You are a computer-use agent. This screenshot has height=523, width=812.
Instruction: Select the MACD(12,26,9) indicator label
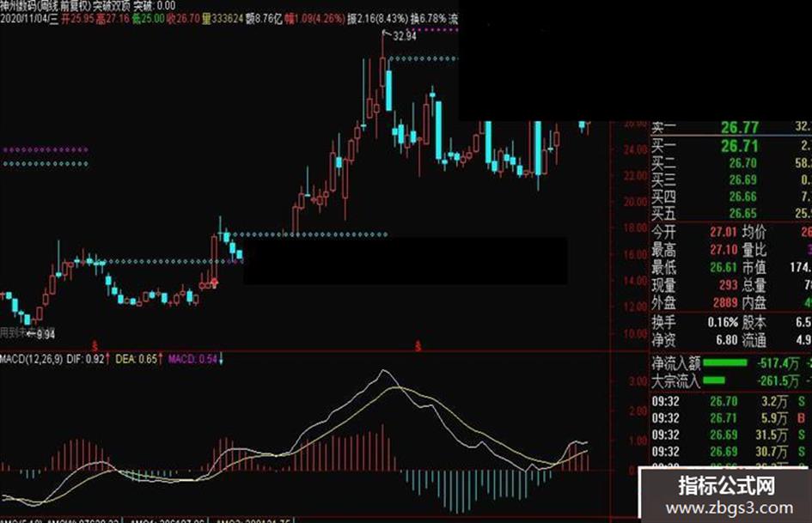(32, 359)
